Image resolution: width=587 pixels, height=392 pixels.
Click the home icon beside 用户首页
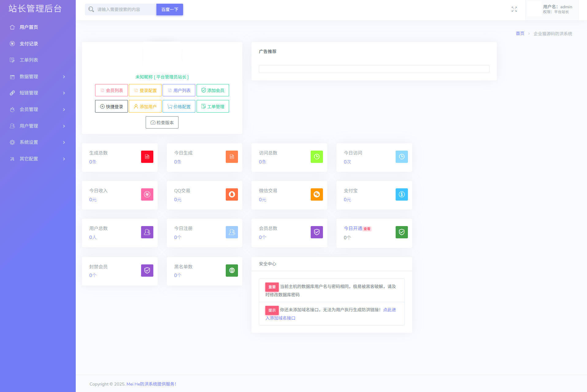click(x=12, y=27)
